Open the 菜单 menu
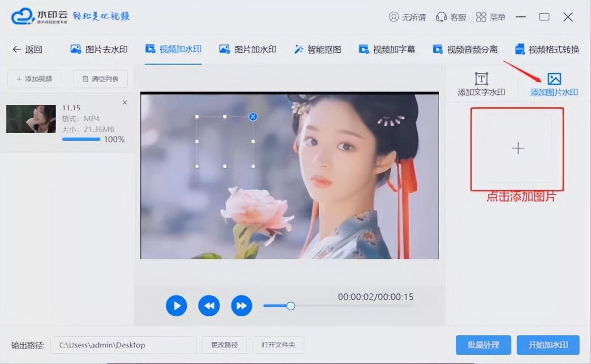Image resolution: width=591 pixels, height=364 pixels. coord(481,17)
